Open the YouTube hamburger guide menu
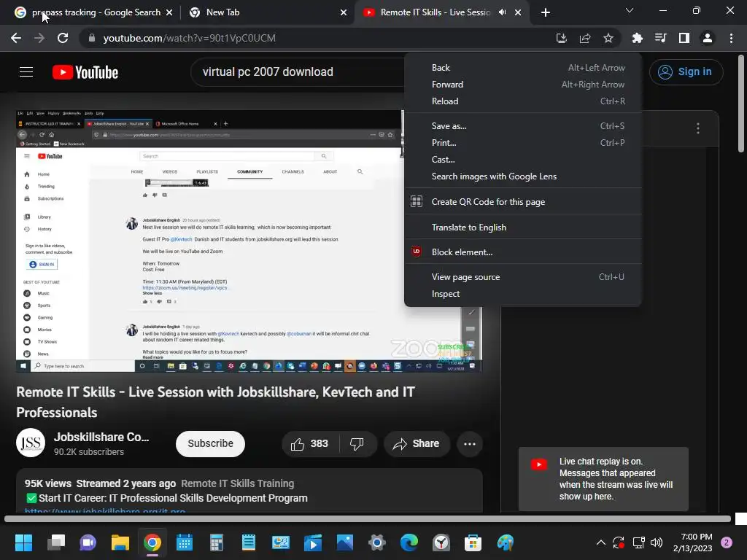This screenshot has width=747, height=560. (x=26, y=72)
